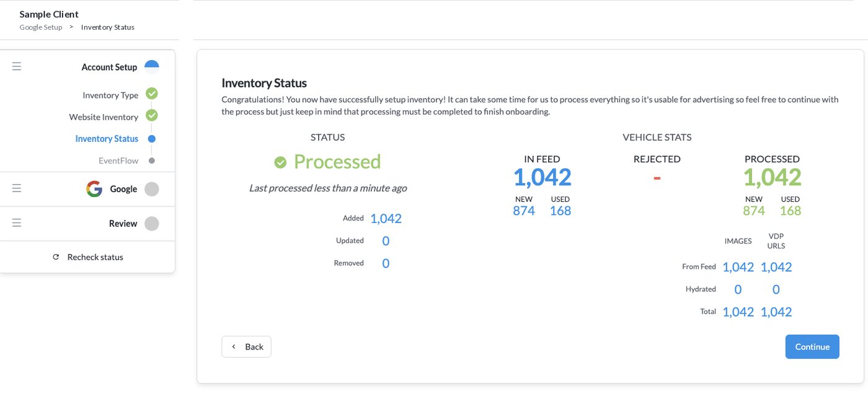Screen dimensions: 868x394
Task: Click the green check next to Website Inventory
Action: coord(151,115)
